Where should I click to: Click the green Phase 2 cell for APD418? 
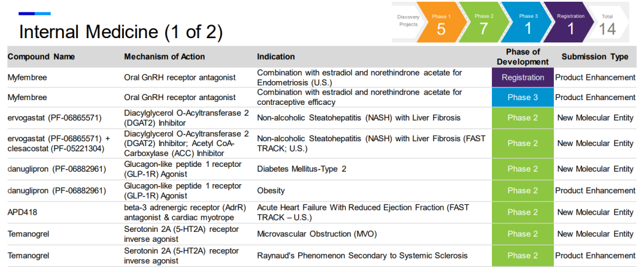click(522, 212)
